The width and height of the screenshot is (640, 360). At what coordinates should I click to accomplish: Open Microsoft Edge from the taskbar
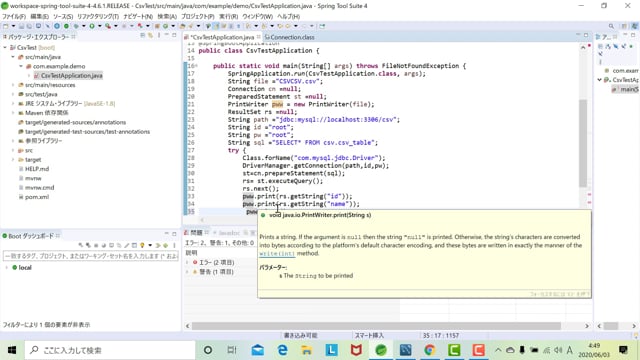[282, 350]
